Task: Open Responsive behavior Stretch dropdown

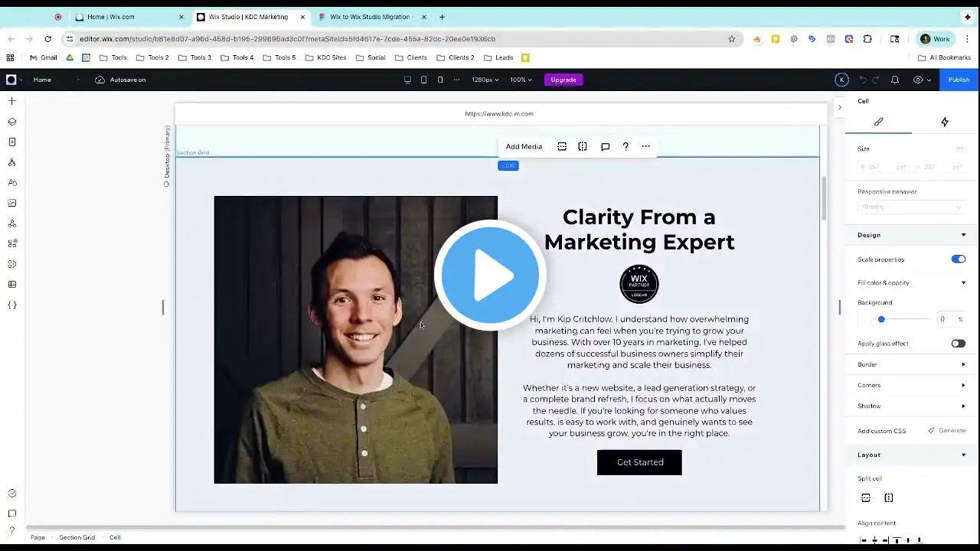Action: click(910, 207)
